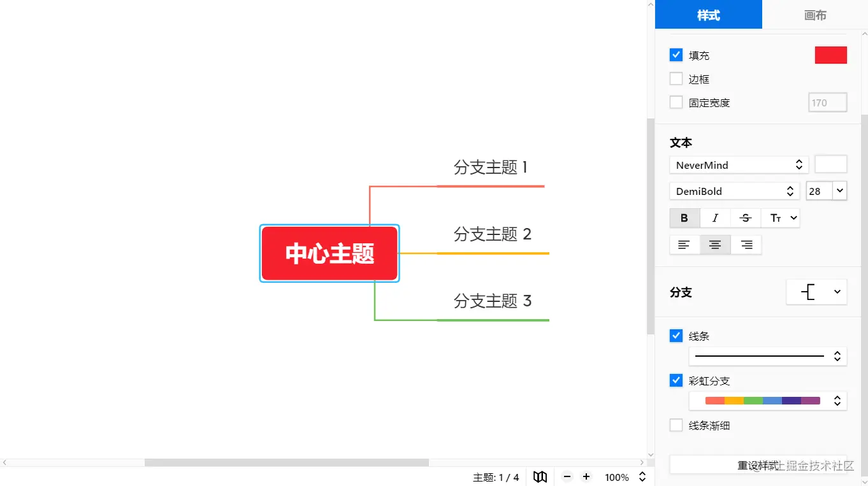Open the map overview icon in status bar

(540, 477)
